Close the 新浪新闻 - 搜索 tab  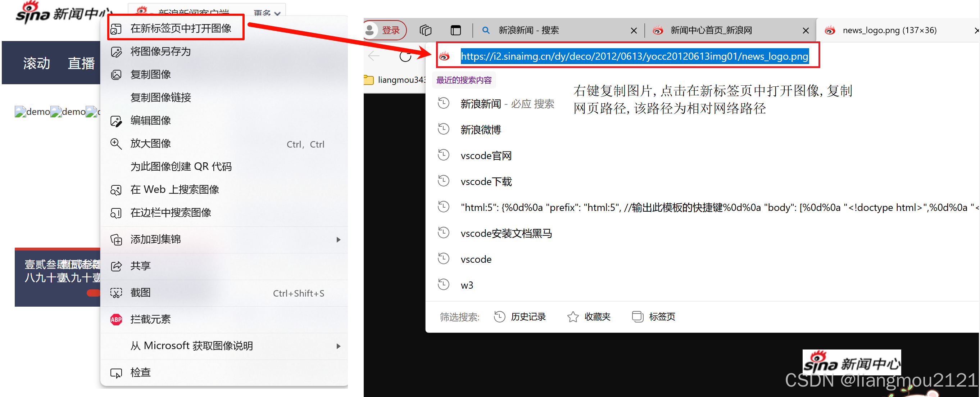(634, 31)
